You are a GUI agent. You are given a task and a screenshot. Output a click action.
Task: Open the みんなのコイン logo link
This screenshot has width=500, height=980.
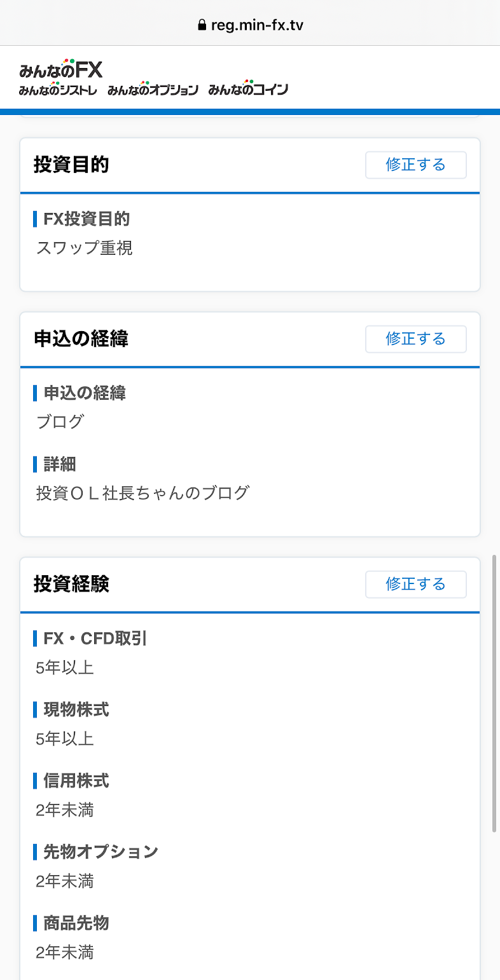[x=248, y=90]
